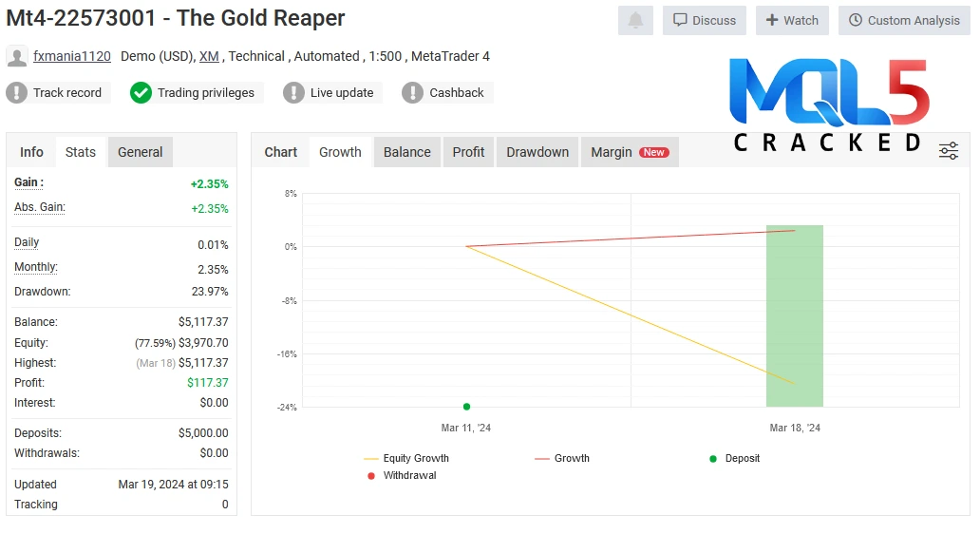The width and height of the screenshot is (980, 534).
Task: Open fxmania1120 profile link
Action: click(72, 56)
